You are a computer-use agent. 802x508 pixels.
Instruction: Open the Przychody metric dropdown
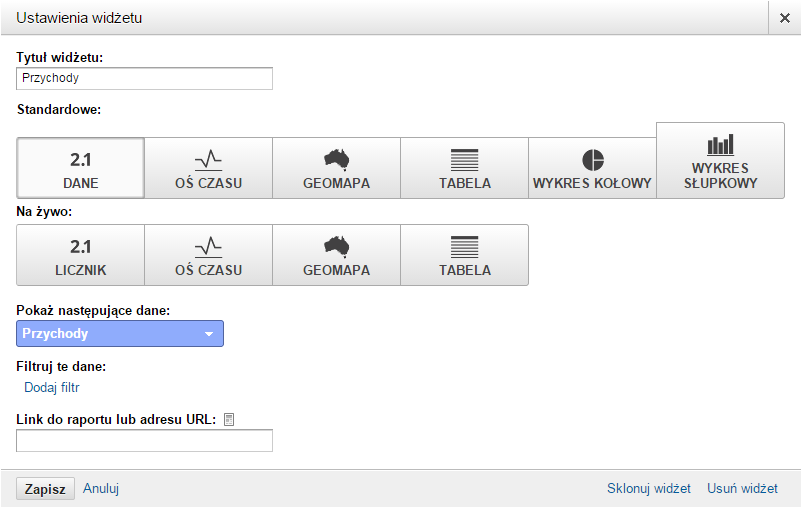click(120, 334)
